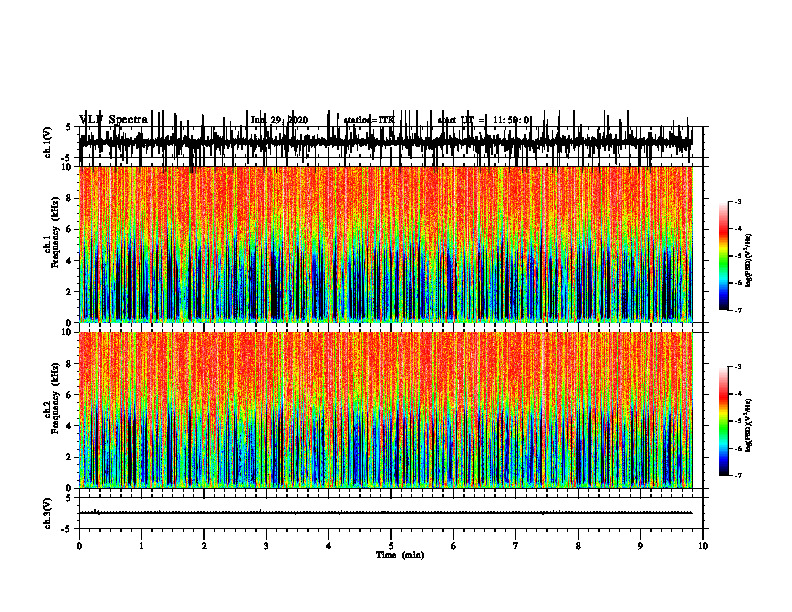Click the ch.1 spectrogram plot
This screenshot has height=612, width=792.
pyautogui.click(x=385, y=244)
